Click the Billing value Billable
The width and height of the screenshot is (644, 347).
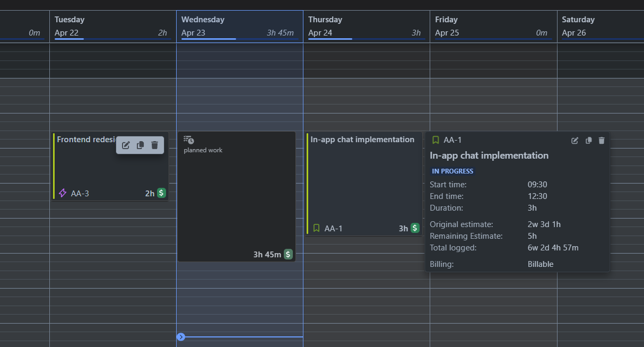[x=541, y=264]
